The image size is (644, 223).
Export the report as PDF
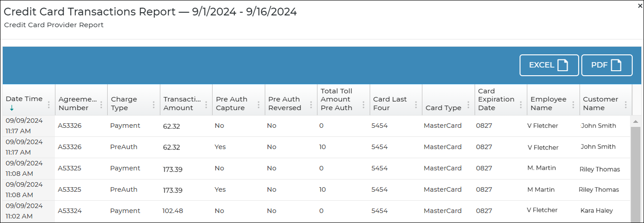(x=606, y=65)
